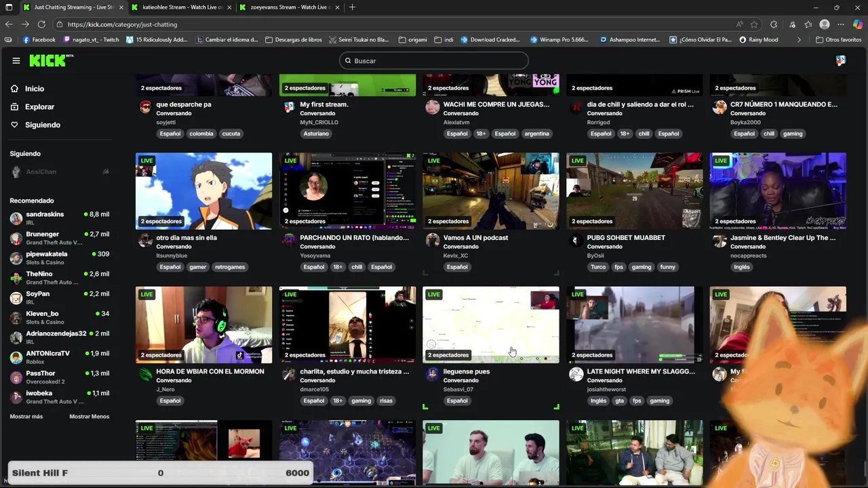Open streamer avatar beside 'HORA DE WBIAR CON EL MORMON'

[x=145, y=375]
